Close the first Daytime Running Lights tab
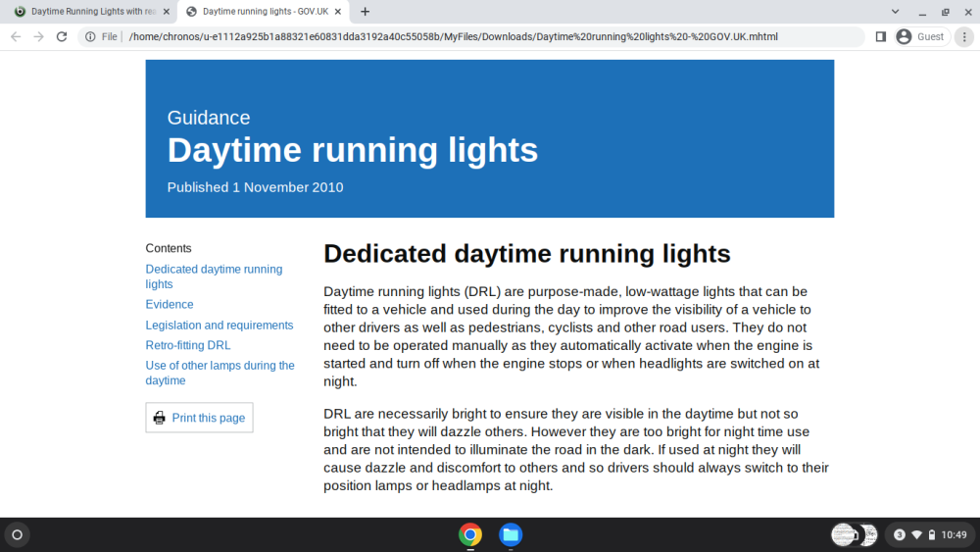The image size is (980, 552). 167,11
